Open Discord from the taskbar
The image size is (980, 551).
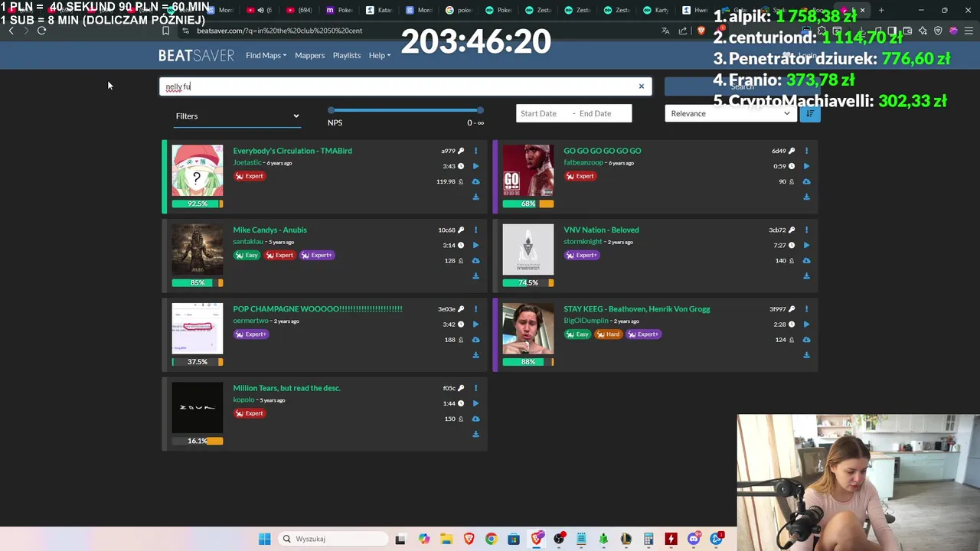click(x=693, y=539)
